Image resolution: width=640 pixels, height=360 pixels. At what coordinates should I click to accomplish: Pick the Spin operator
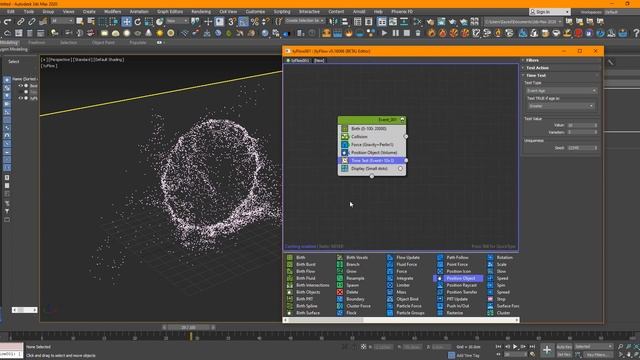tap(501, 285)
